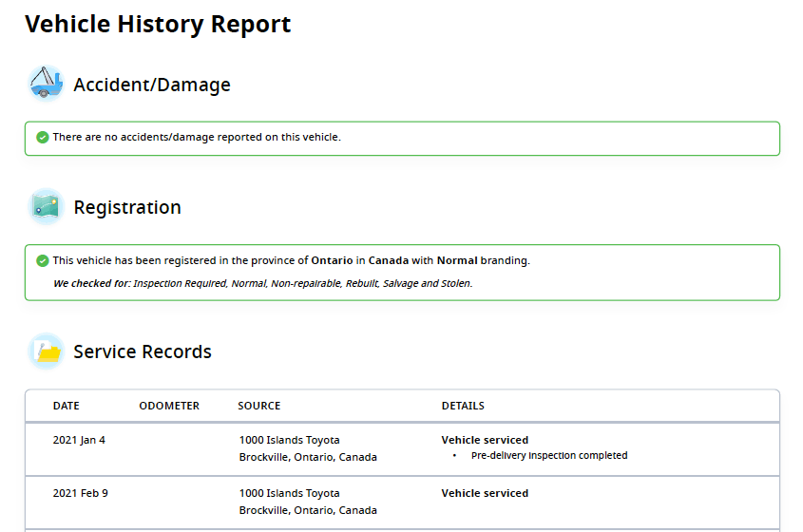Click the 'We checked for' branding note
Image resolution: width=803 pixels, height=532 pixels.
click(262, 283)
